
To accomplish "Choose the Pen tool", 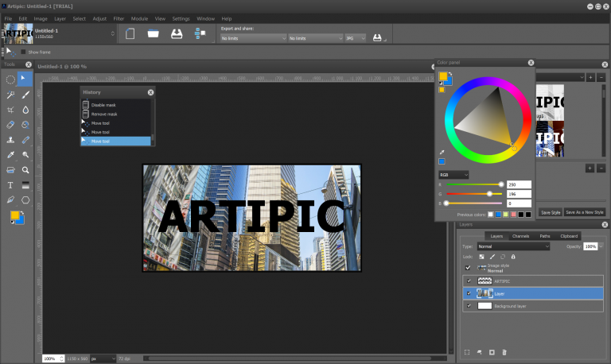I will click(10, 200).
